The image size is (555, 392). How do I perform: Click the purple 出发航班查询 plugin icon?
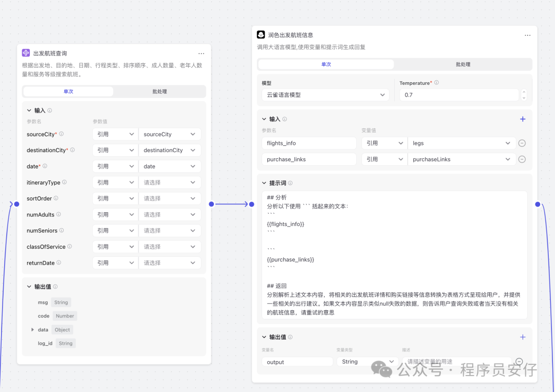pos(26,53)
